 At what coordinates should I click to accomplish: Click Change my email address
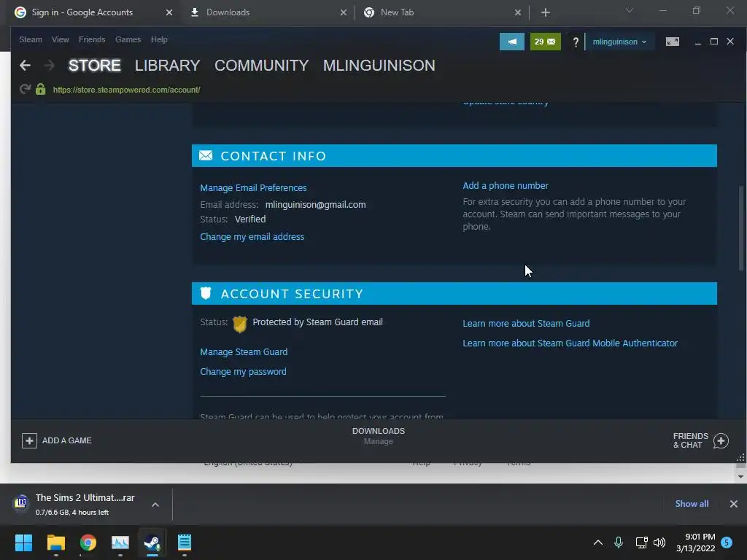tap(252, 237)
